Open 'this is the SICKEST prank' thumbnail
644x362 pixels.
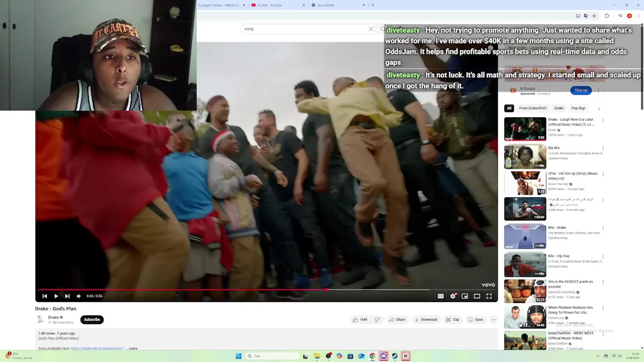click(x=525, y=291)
